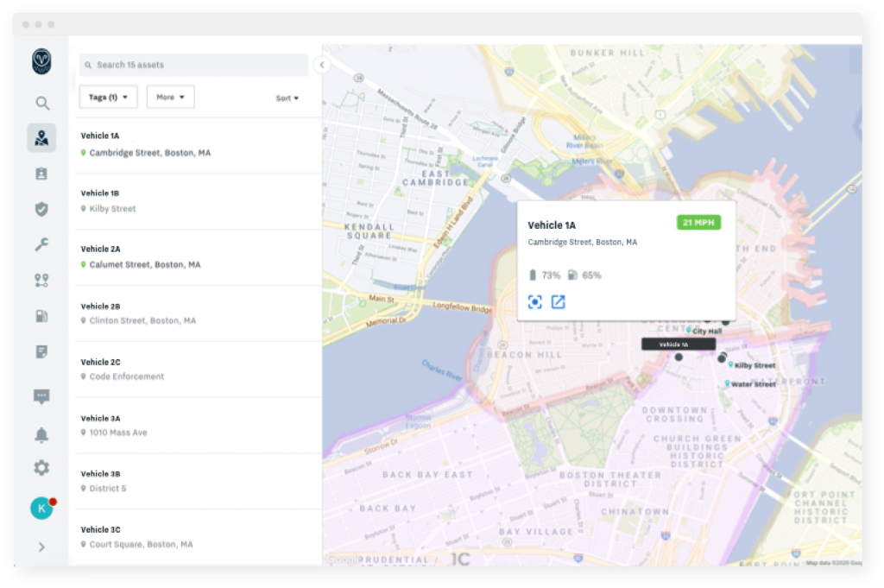884x588 pixels.
Task: Open the Tags (1) filter dropdown
Action: [108, 98]
